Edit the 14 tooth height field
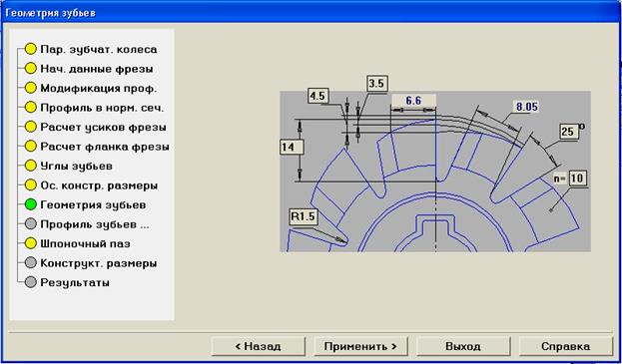The width and height of the screenshot is (622, 364). [292, 147]
